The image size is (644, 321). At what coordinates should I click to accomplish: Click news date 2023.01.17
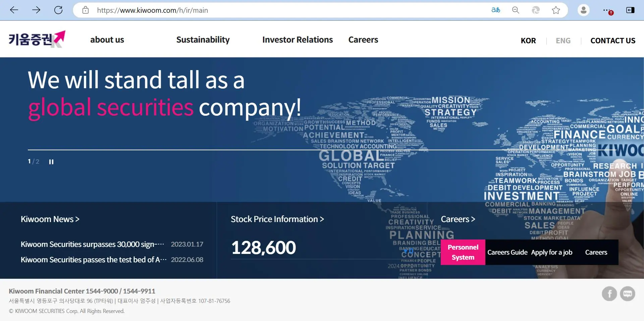pos(187,244)
